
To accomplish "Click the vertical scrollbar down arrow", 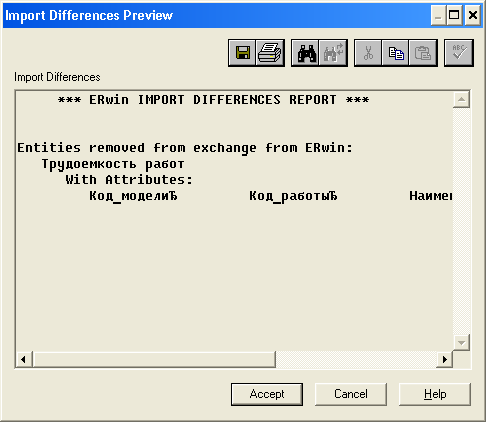I will tap(461, 342).
